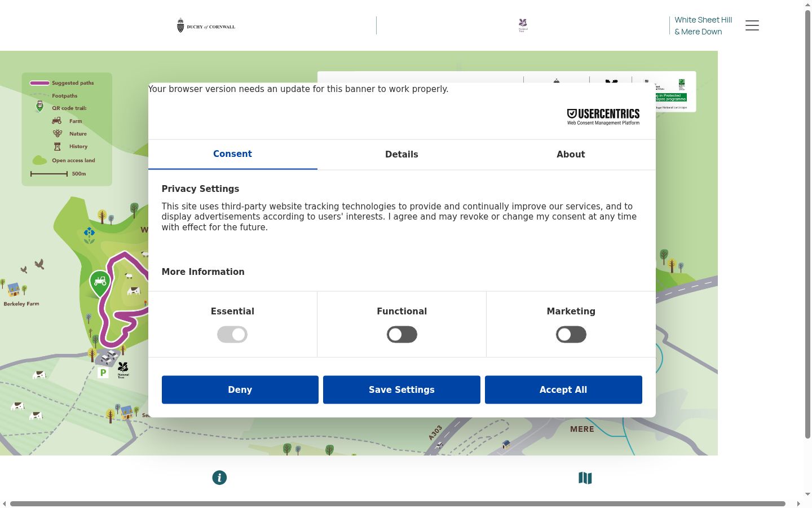The width and height of the screenshot is (812, 508).
Task: Expand More Information section
Action: [203, 271]
